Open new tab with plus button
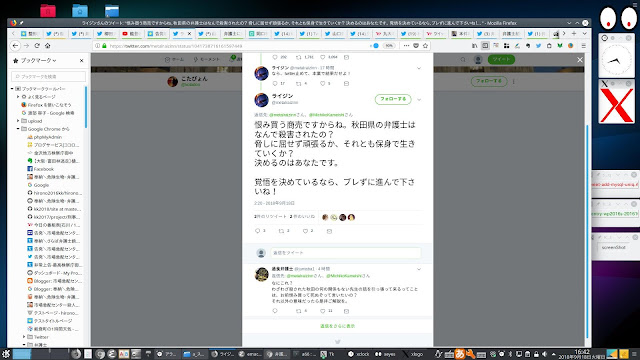 tap(574, 33)
